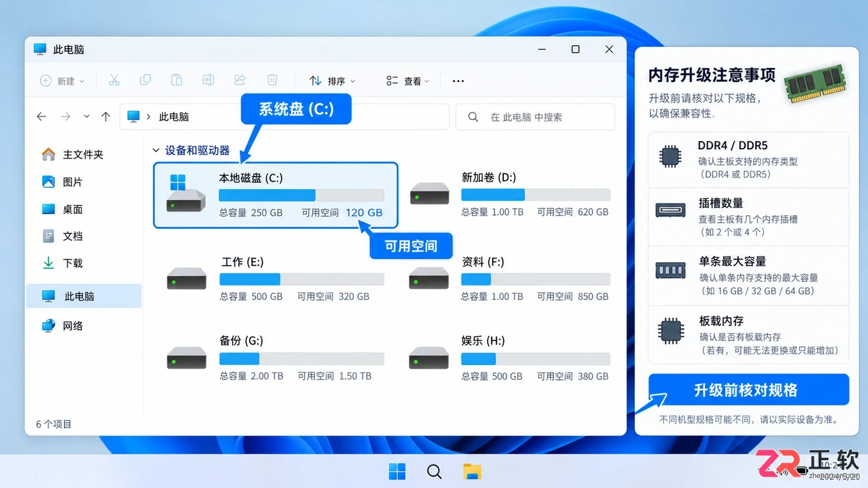Click the 本地磁盘 (C:) drive name

click(x=251, y=178)
